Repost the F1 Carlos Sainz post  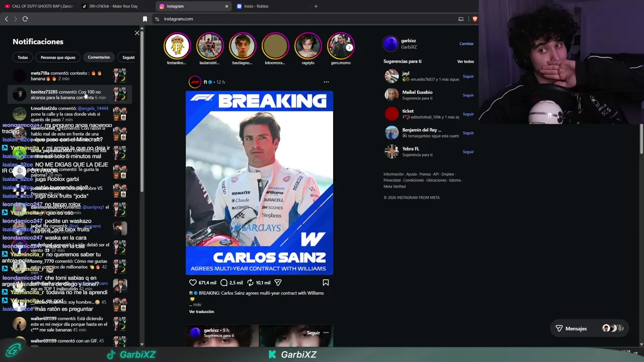[x=251, y=283]
